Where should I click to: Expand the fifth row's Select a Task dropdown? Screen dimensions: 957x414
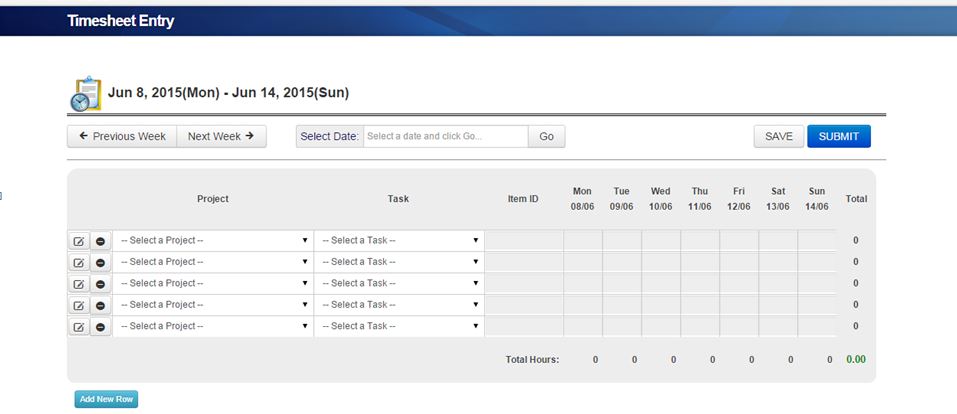coord(398,326)
